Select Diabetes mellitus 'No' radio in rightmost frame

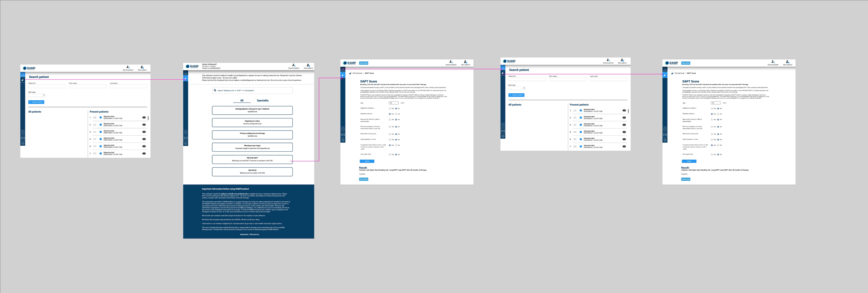point(718,114)
